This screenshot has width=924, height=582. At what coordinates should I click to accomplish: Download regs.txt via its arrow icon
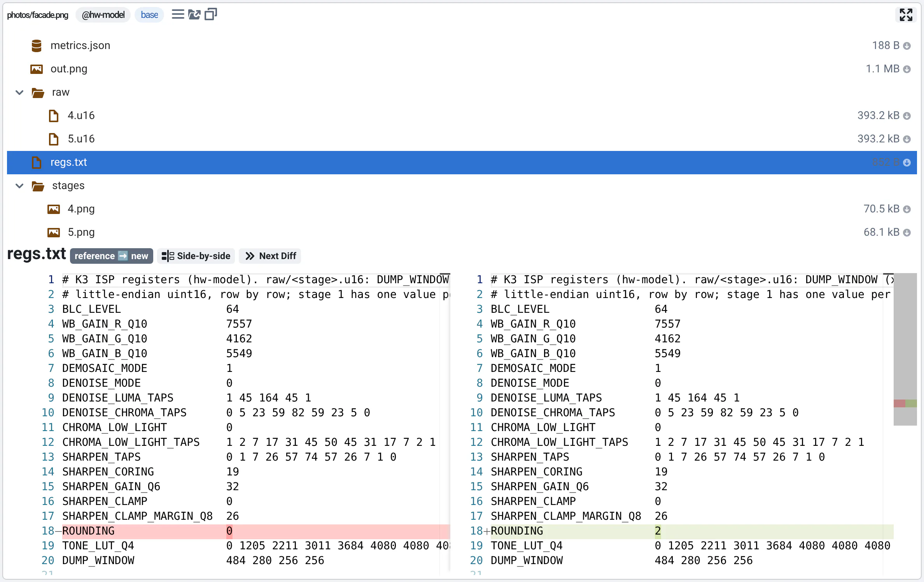pos(907,163)
